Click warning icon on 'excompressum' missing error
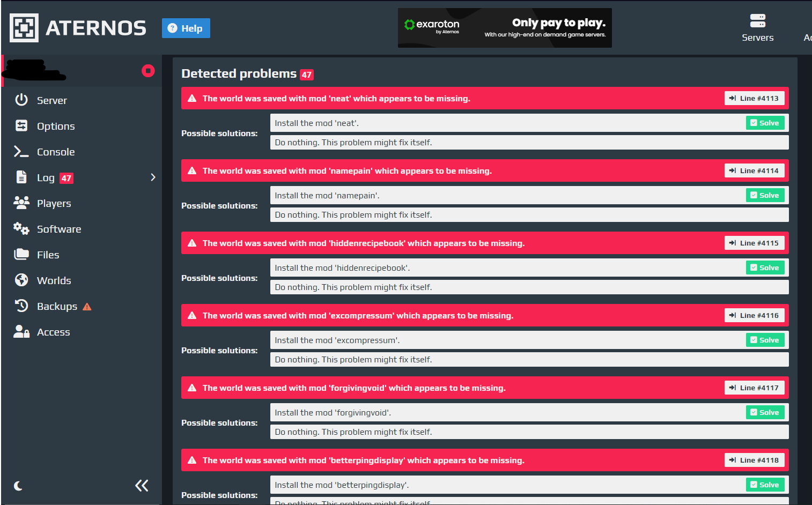Viewport: 812px width, 505px height. [192, 315]
